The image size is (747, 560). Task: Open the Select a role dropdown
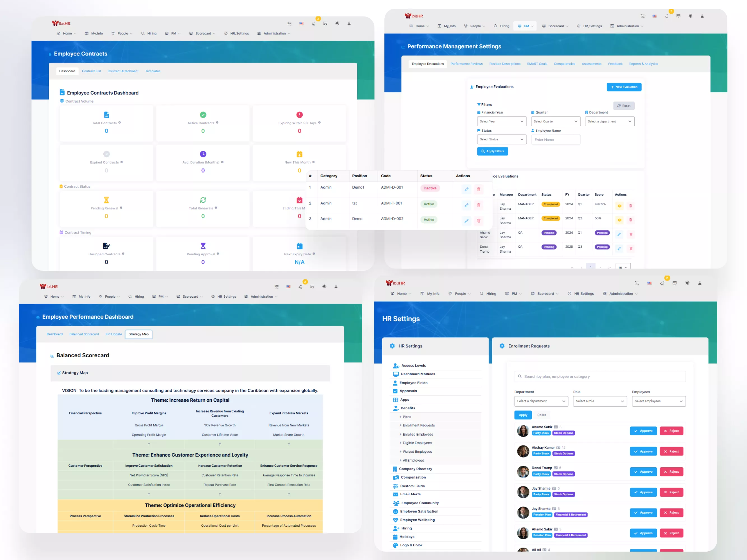pos(600,401)
